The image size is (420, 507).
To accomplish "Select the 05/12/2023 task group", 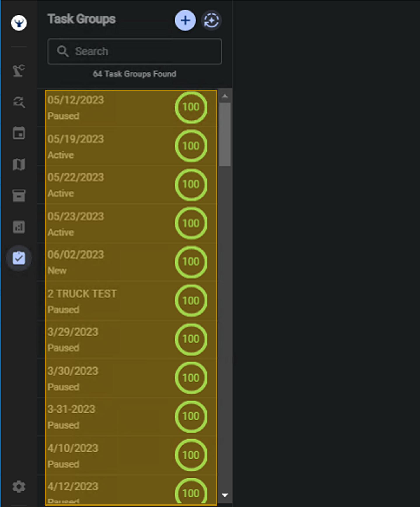I will coord(111,108).
